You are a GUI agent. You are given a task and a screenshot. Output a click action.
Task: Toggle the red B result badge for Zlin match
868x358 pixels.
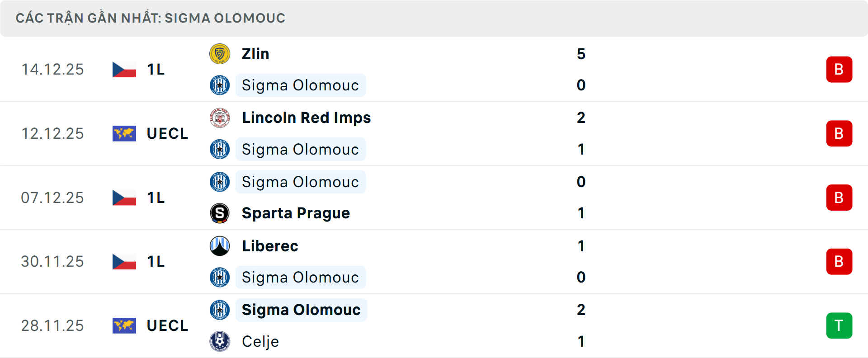[x=839, y=69]
